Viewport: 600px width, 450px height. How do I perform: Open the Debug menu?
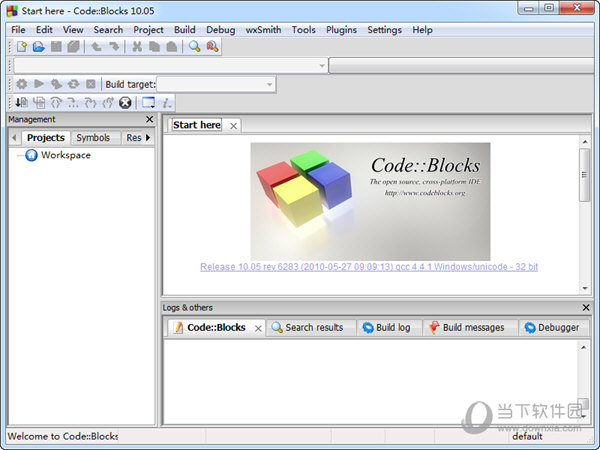click(220, 30)
